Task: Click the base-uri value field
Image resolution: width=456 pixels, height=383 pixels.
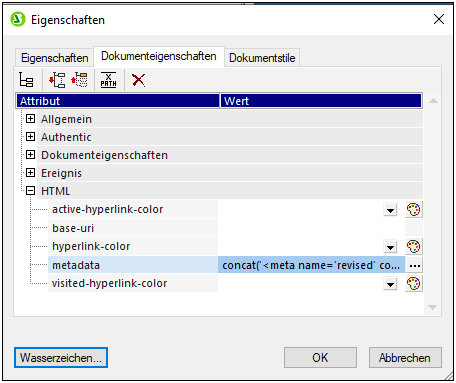Action: point(311,228)
